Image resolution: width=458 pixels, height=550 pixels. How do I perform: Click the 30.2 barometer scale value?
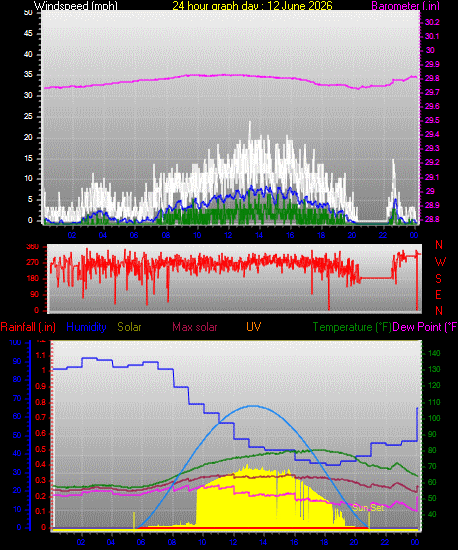[x=432, y=22]
